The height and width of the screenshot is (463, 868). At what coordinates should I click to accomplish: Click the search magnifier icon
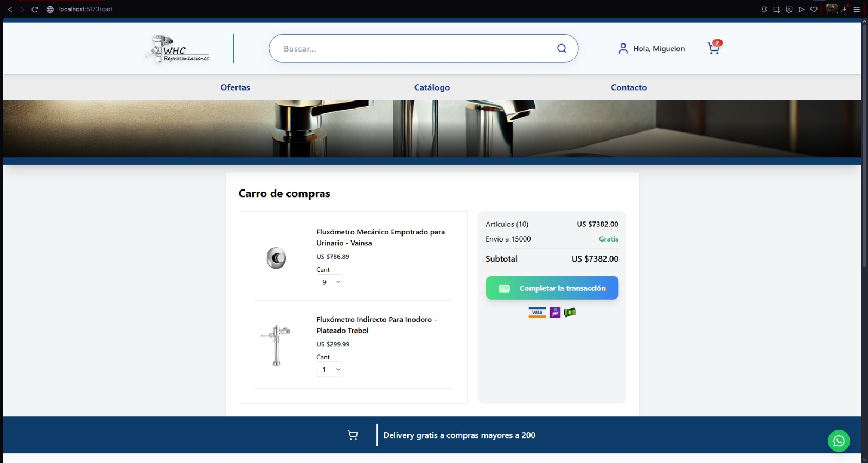point(561,48)
